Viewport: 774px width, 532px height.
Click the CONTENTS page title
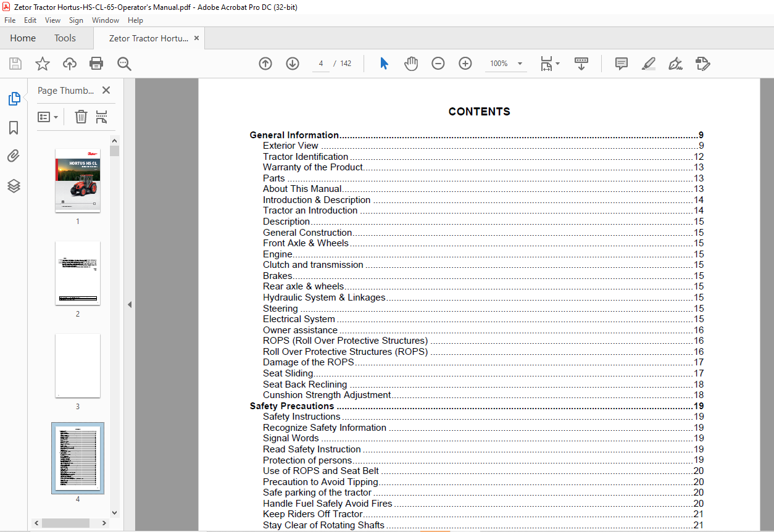[x=479, y=112]
